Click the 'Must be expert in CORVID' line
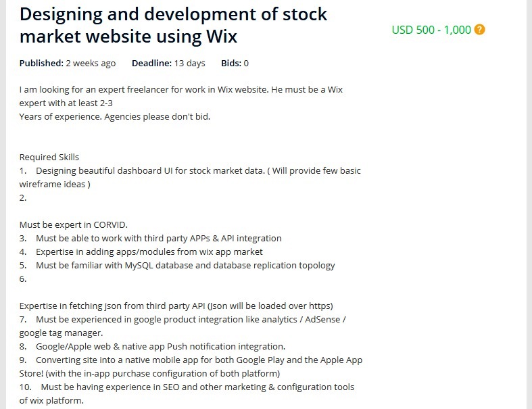The width and height of the screenshot is (532, 409). [74, 224]
